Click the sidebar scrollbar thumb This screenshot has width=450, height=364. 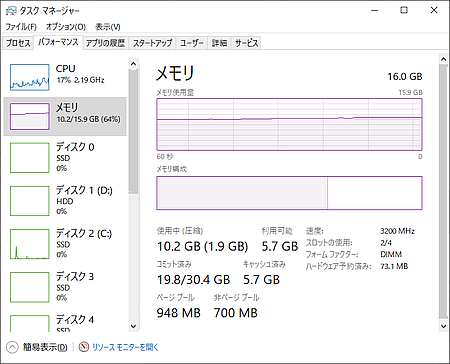pyautogui.click(x=133, y=131)
